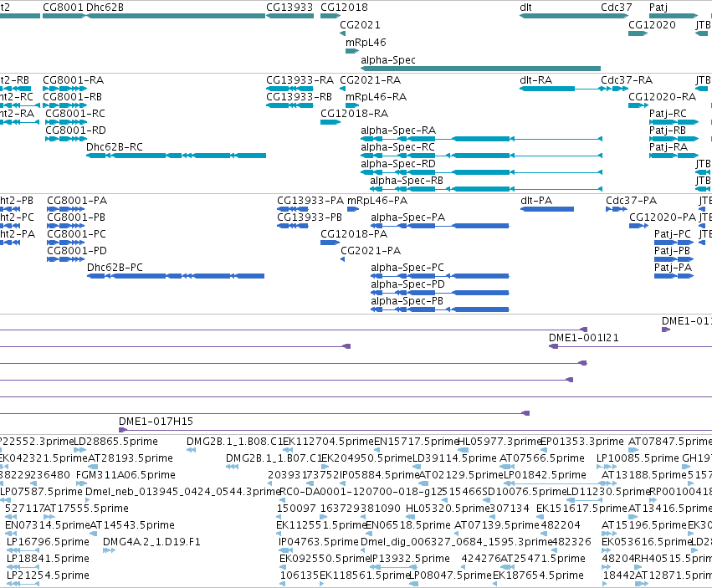Select the mRpL46-RA transcript label
Image resolution: width=712 pixels, height=588 pixels.
376,97
